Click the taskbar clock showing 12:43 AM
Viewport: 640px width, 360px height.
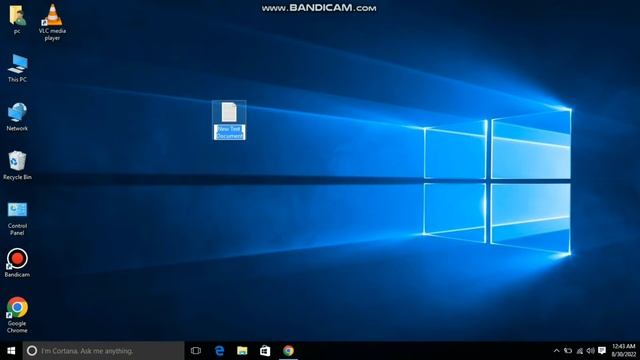(x=624, y=351)
